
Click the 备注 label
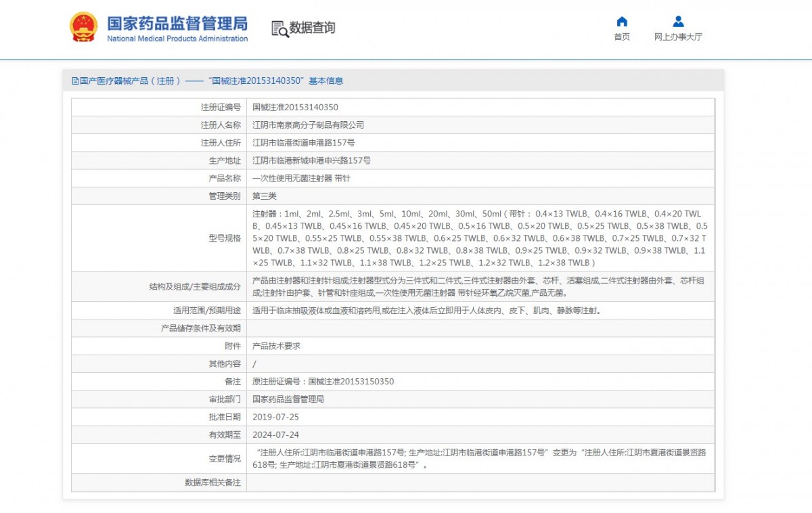233,382
